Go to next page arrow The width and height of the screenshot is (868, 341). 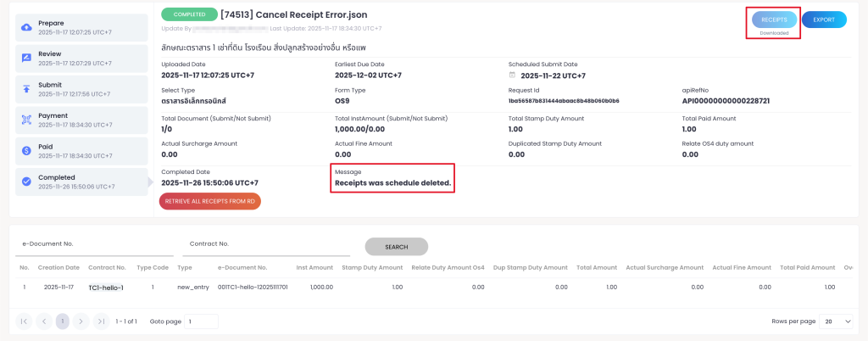pyautogui.click(x=81, y=321)
